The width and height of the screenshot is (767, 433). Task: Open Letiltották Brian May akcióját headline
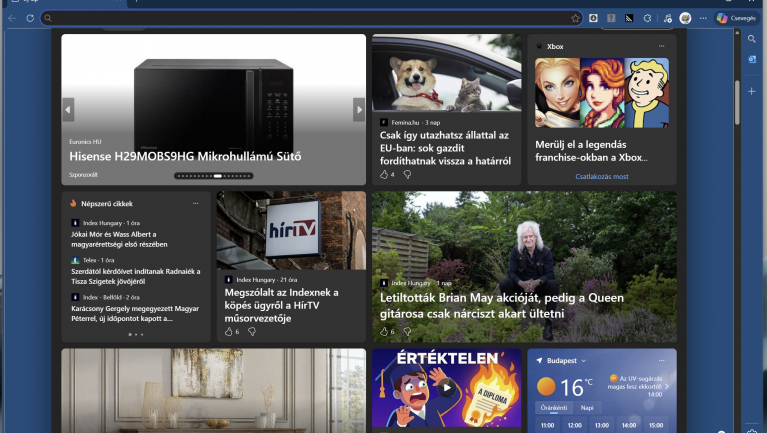click(502, 305)
